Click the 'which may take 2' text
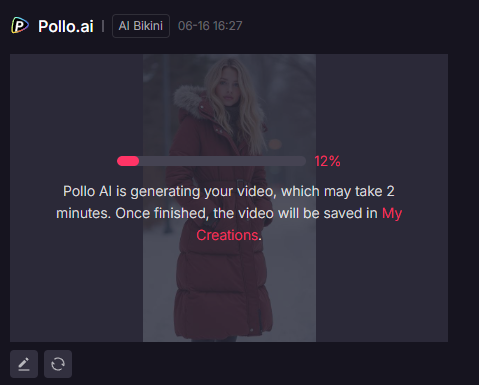Image resolution: width=479 pixels, height=385 pixels. [x=338, y=191]
